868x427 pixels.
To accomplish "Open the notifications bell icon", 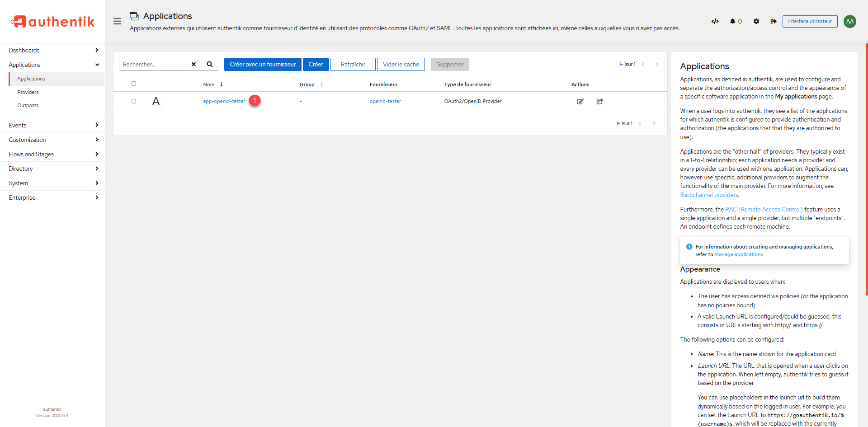I will [732, 21].
